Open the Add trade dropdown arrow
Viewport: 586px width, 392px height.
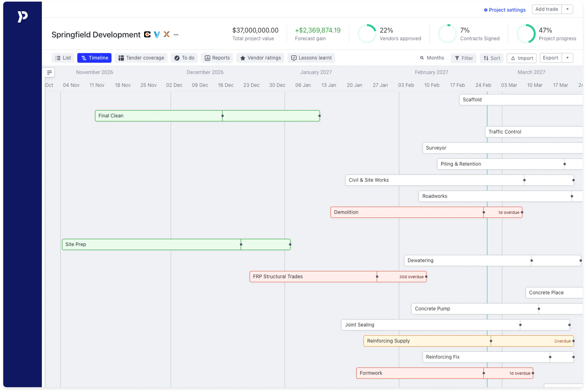coord(567,9)
